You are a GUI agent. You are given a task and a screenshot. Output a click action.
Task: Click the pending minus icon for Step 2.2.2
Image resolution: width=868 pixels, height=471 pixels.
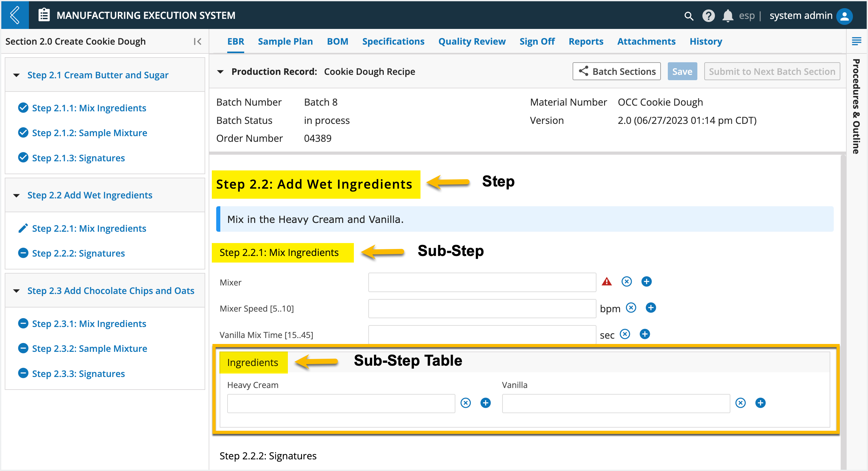[23, 253]
